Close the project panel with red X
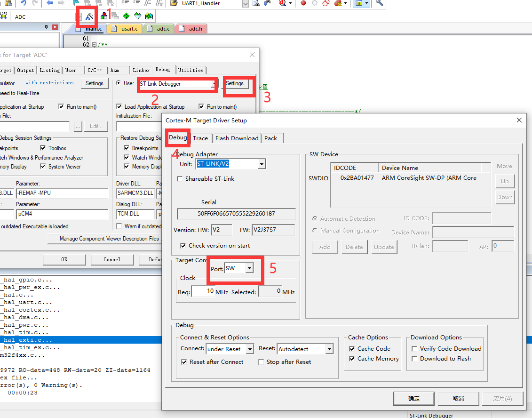Screen dimensions: 532x418 tap(55, 27)
